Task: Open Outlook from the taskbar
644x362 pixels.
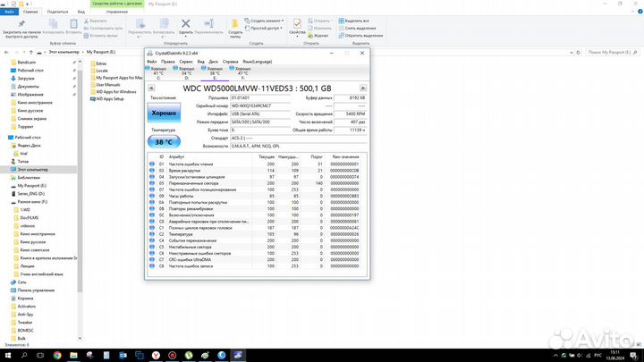Action: (123, 356)
